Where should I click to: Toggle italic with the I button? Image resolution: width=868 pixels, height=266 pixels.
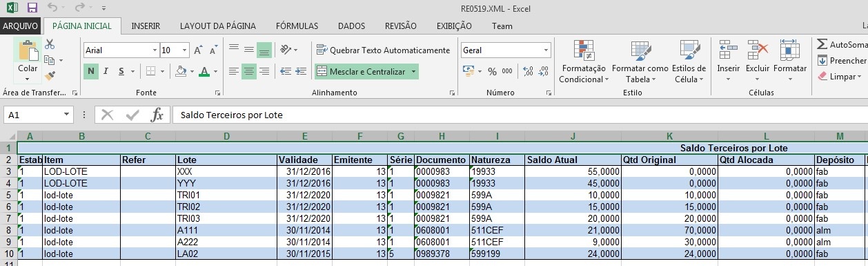(x=106, y=71)
